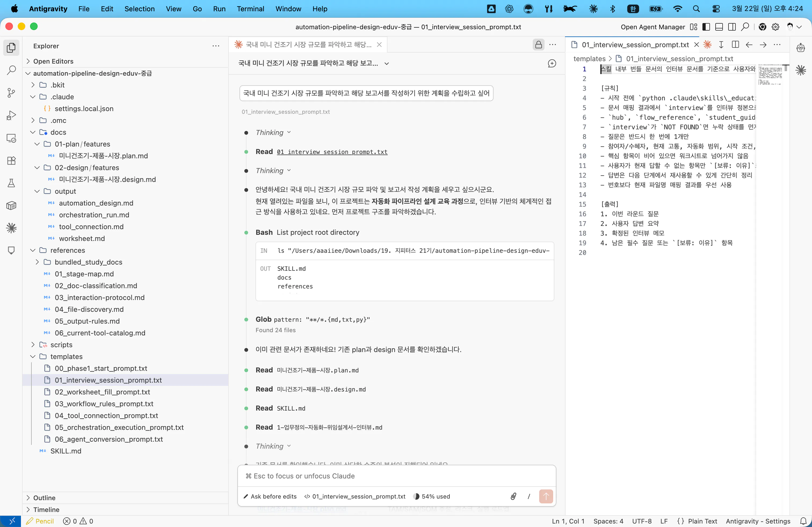Open the built-in browser icon in titlebar
The width and height of the screenshot is (812, 527).
pos(763,27)
